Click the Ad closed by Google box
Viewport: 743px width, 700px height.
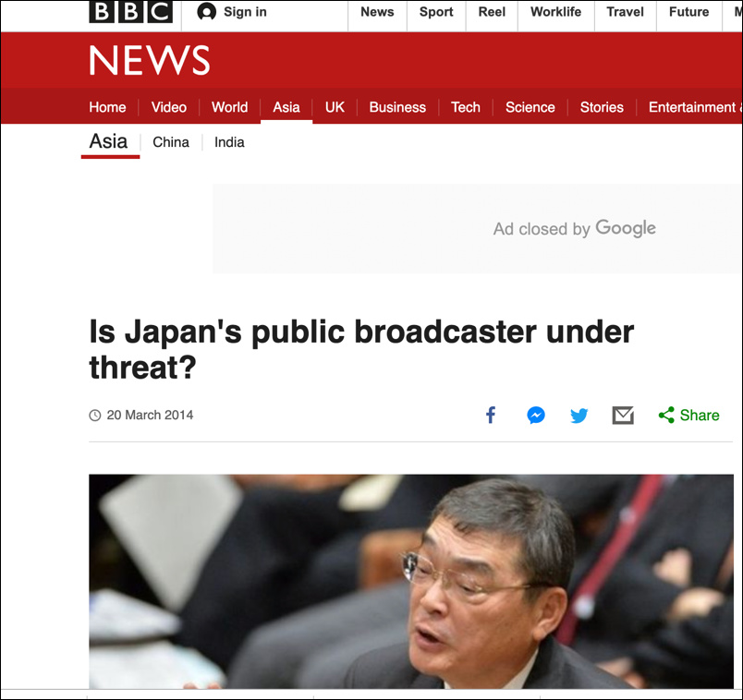[x=478, y=229]
